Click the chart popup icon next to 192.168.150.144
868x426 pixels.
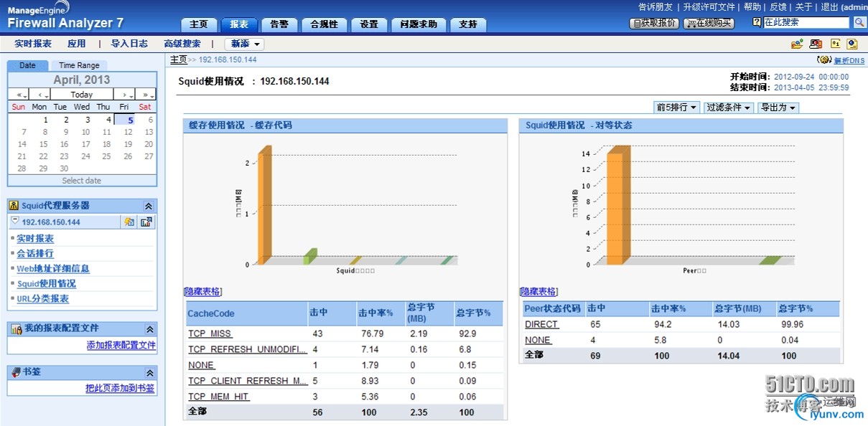point(146,222)
